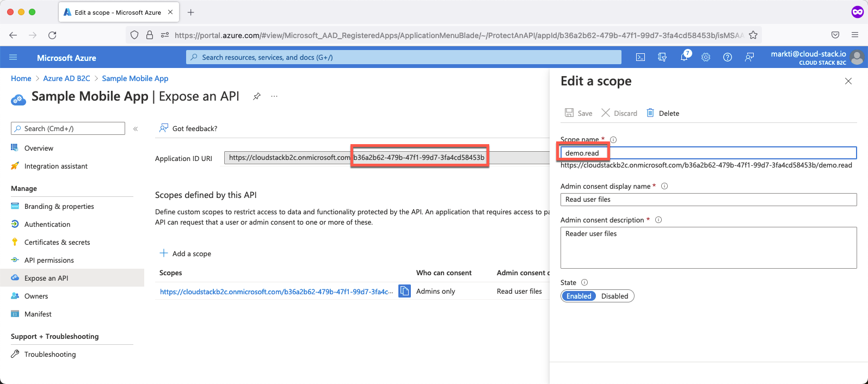Open the scope link in the Scopes table
The height and width of the screenshot is (384, 868).
276,292
